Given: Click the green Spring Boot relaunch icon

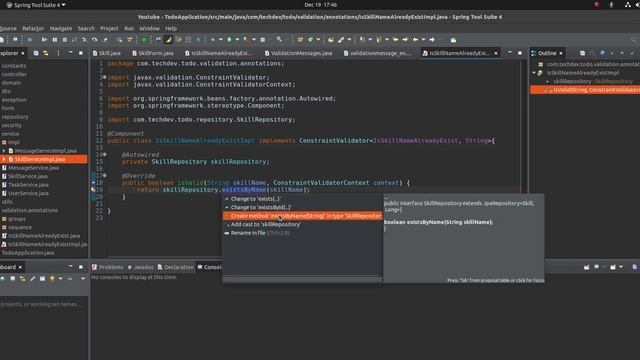Looking at the screenshot, I should point(144,40).
